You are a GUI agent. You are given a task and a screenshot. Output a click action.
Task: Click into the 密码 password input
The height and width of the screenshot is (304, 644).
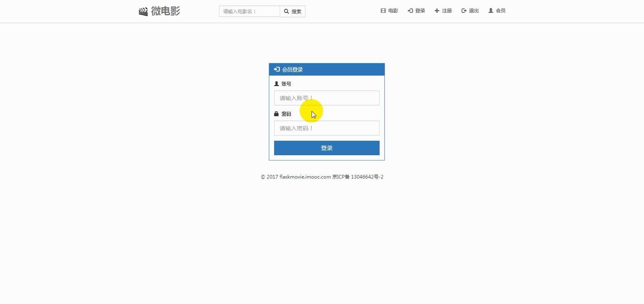click(x=327, y=128)
